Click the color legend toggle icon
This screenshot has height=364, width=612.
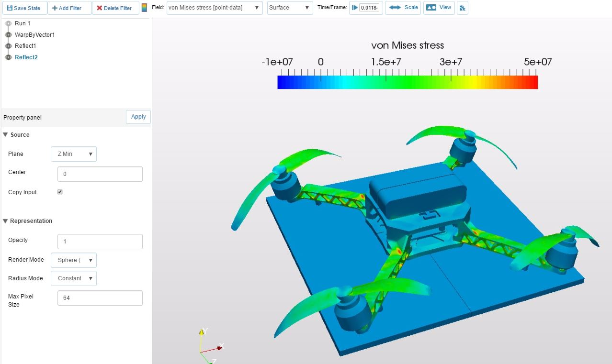click(x=144, y=8)
